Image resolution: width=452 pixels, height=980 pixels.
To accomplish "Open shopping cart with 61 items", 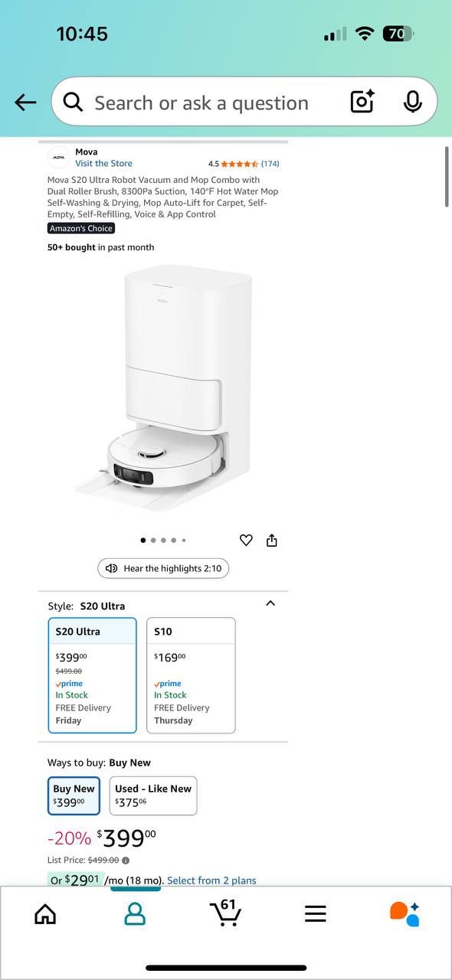I will click(x=225, y=912).
